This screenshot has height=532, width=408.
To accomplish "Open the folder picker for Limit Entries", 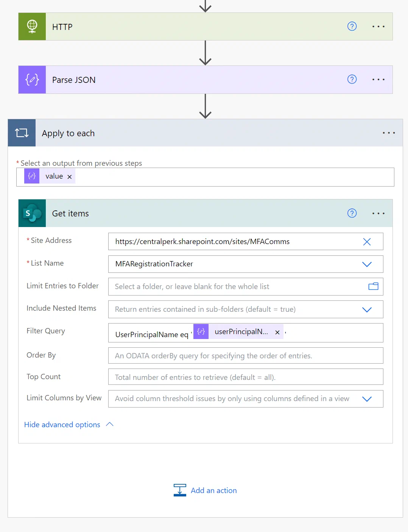I will click(x=374, y=286).
